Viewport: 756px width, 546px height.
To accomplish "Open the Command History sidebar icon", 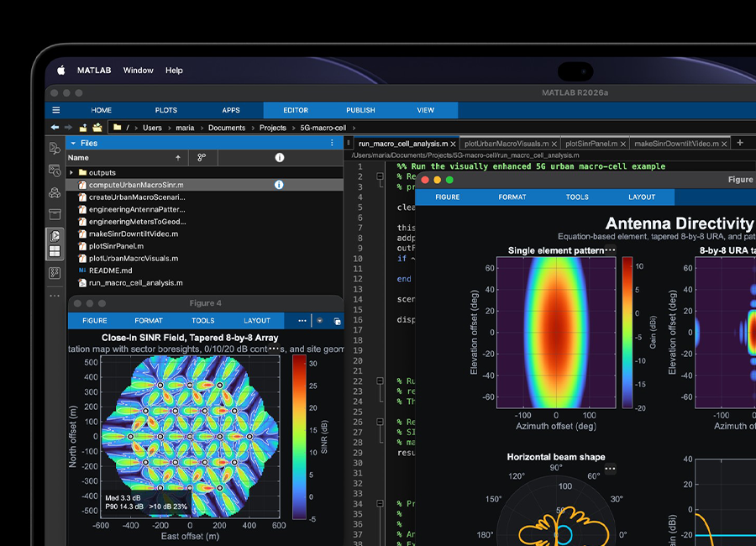I will click(x=55, y=171).
